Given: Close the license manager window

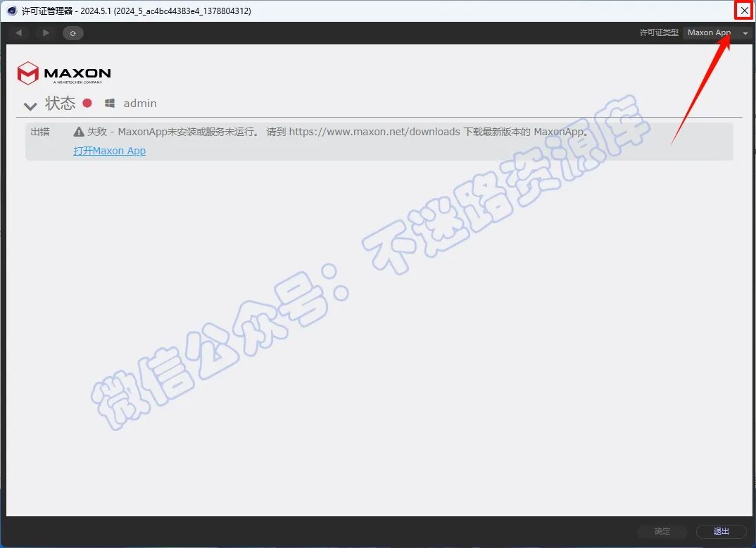Looking at the screenshot, I should coord(745,11).
